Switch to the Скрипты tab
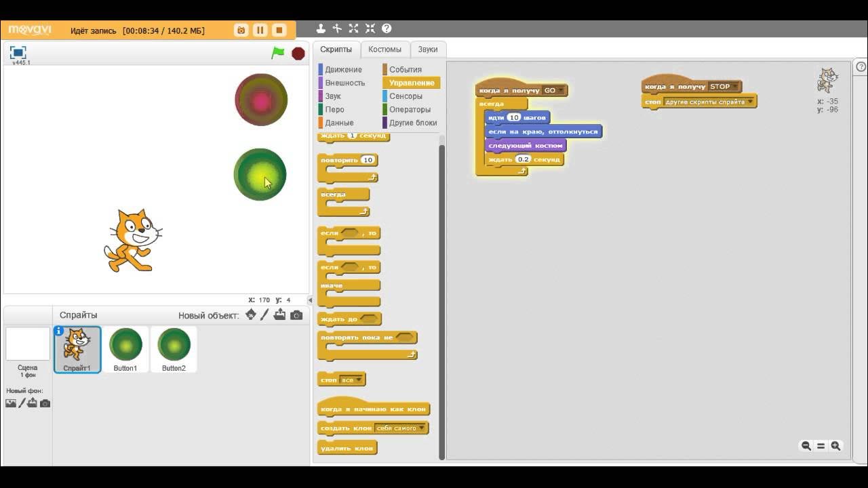The height and width of the screenshot is (488, 868). click(336, 49)
